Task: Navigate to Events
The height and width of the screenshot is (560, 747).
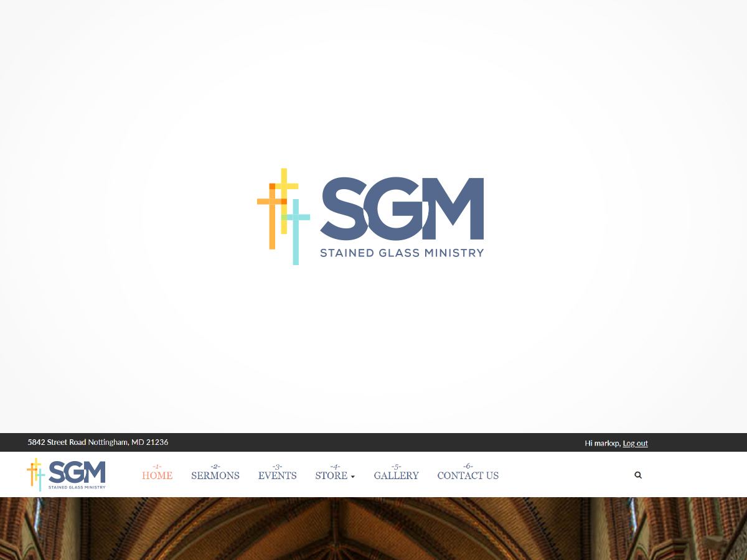Action: point(278,475)
